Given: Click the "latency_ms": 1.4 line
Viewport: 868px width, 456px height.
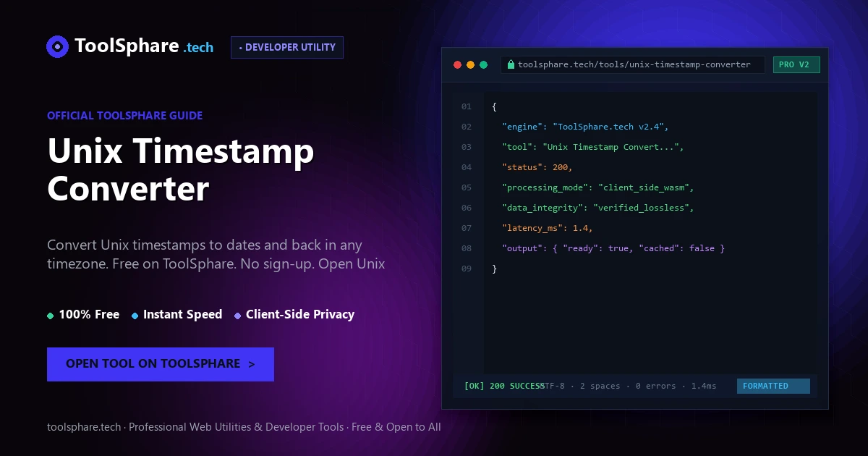Looking at the screenshot, I should point(548,228).
